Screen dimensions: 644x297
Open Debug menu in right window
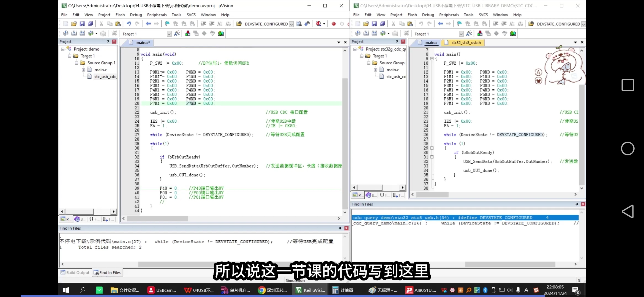pyautogui.click(x=428, y=15)
